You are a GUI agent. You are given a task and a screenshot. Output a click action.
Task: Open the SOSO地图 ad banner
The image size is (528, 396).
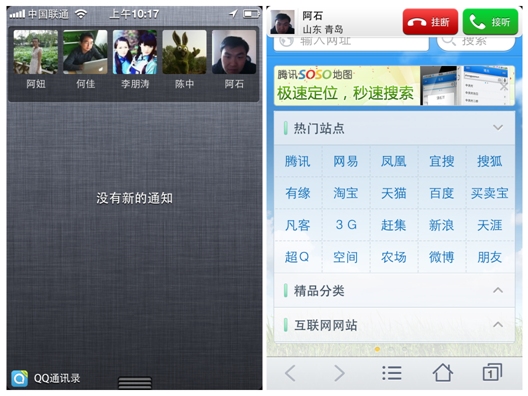394,86
